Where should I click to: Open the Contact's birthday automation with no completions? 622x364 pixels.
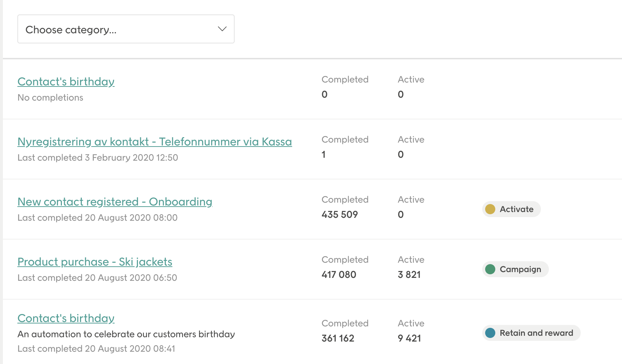tap(66, 82)
